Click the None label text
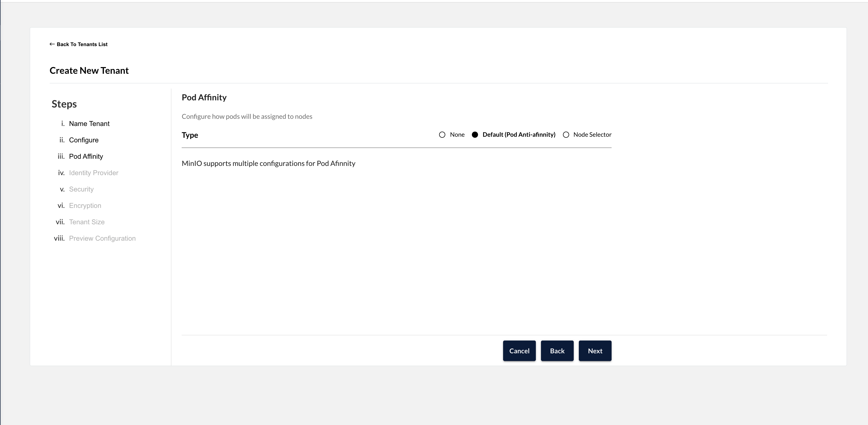 (x=457, y=135)
